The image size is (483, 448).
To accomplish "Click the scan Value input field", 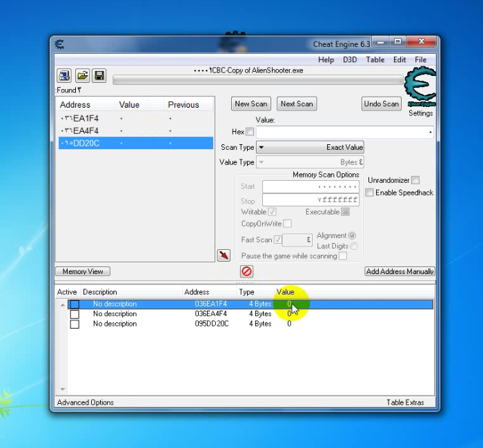I will (345, 132).
